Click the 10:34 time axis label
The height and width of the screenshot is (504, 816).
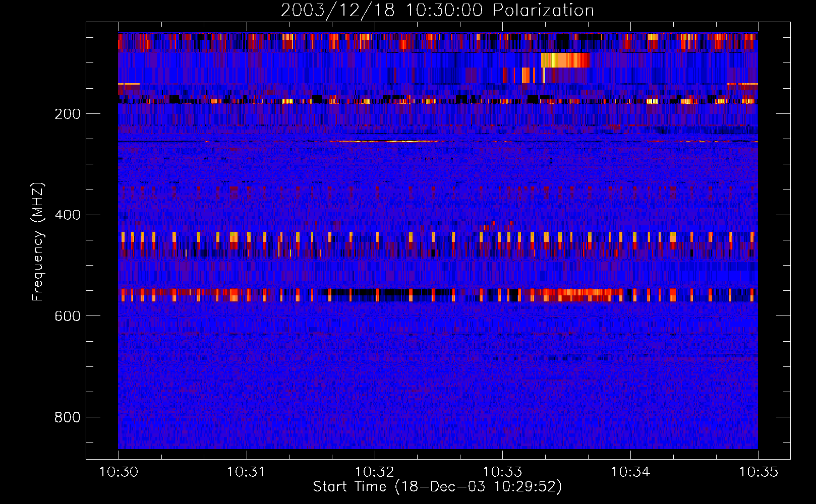(630, 472)
